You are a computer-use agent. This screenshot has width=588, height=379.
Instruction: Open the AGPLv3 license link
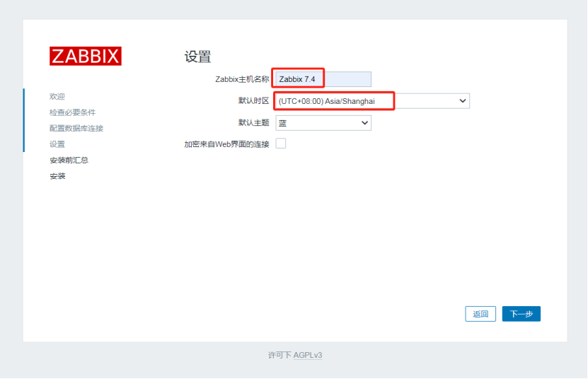point(308,355)
